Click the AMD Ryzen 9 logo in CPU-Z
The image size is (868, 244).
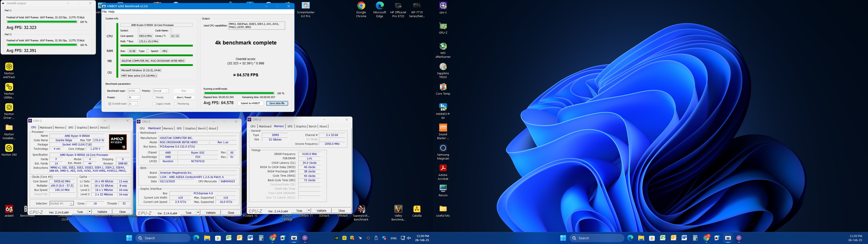pos(118,142)
